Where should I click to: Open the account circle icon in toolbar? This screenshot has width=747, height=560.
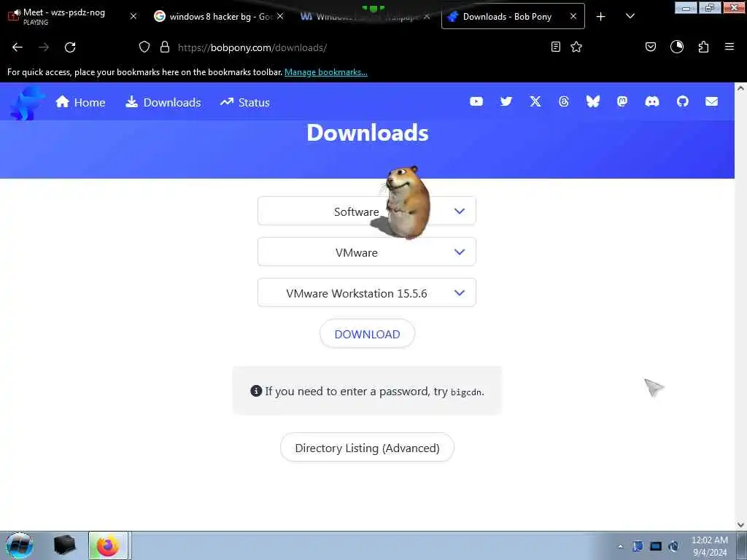[676, 47]
